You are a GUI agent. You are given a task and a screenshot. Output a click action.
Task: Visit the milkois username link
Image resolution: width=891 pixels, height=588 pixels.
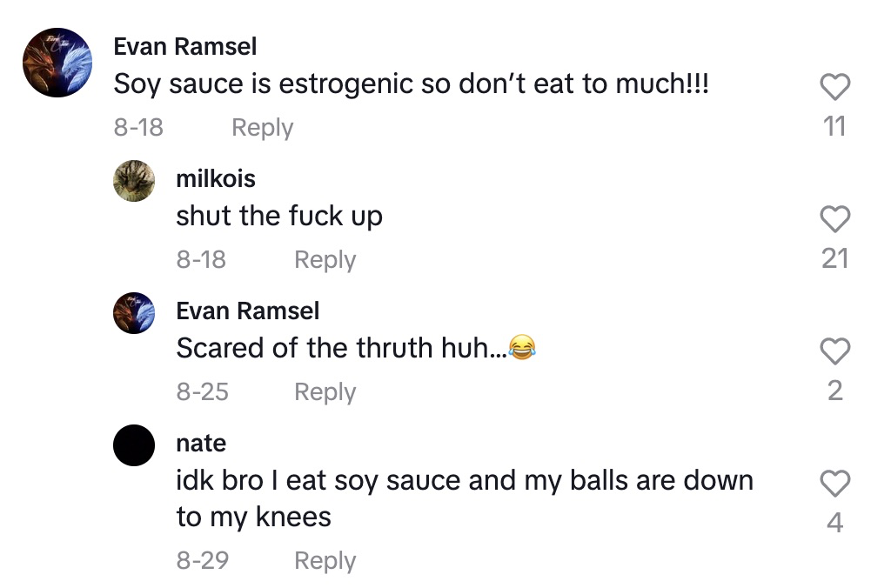(216, 178)
